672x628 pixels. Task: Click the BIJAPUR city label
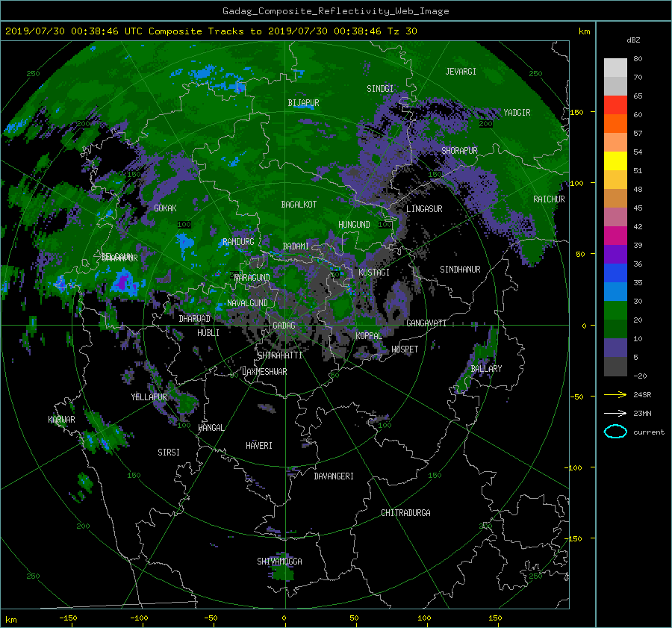(x=303, y=103)
